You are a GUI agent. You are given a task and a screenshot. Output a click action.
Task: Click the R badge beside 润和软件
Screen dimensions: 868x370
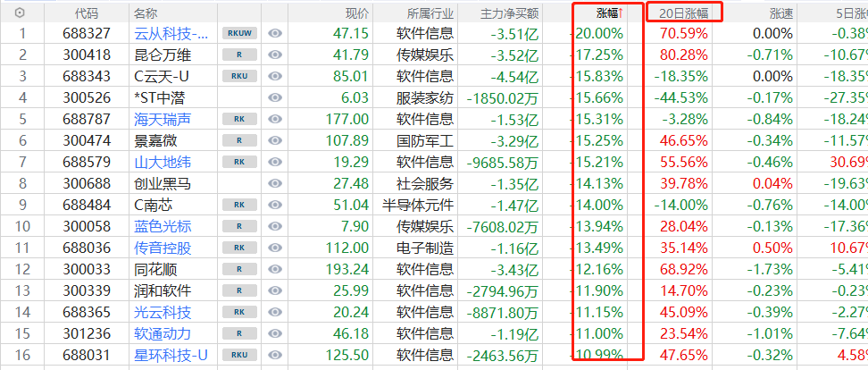pos(239,290)
